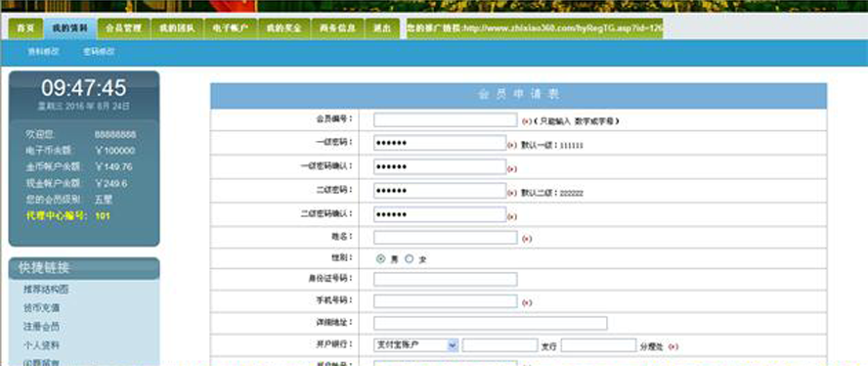Focus the 一级密码确认 password field
868x366 pixels.
click(x=440, y=167)
